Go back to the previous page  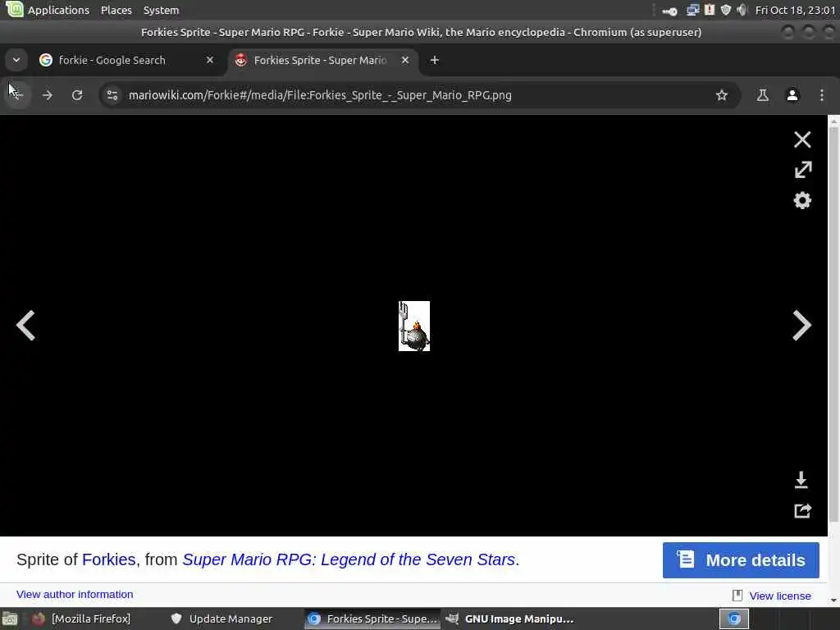pyautogui.click(x=16, y=95)
